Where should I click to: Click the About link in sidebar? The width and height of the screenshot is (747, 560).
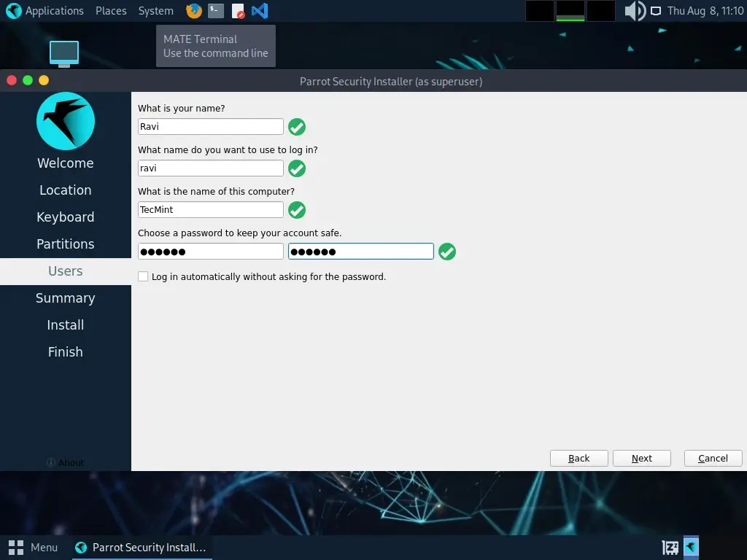click(x=66, y=462)
